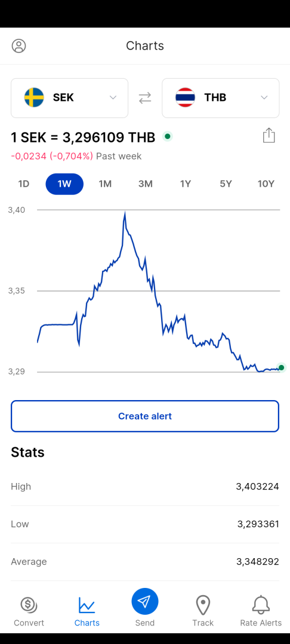Tap the Swedish flag icon
Image resolution: width=290 pixels, height=644 pixels.
pyautogui.click(x=34, y=98)
